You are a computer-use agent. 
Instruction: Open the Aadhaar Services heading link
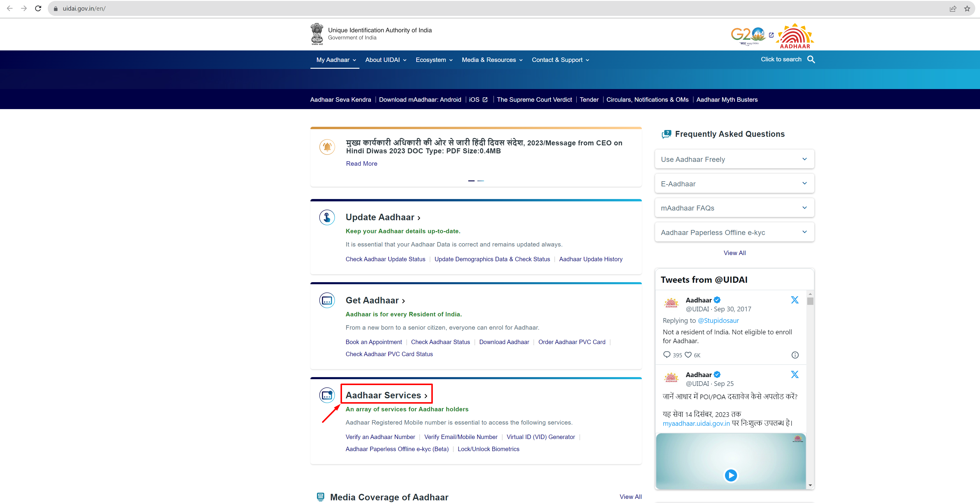tap(387, 395)
